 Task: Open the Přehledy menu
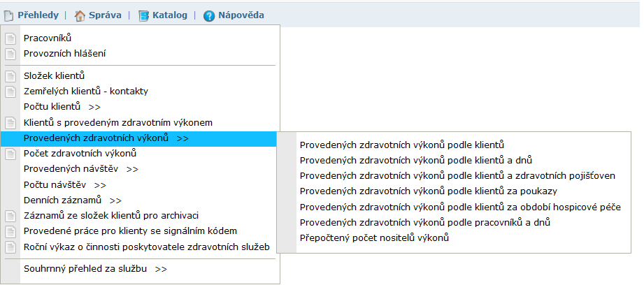38,15
